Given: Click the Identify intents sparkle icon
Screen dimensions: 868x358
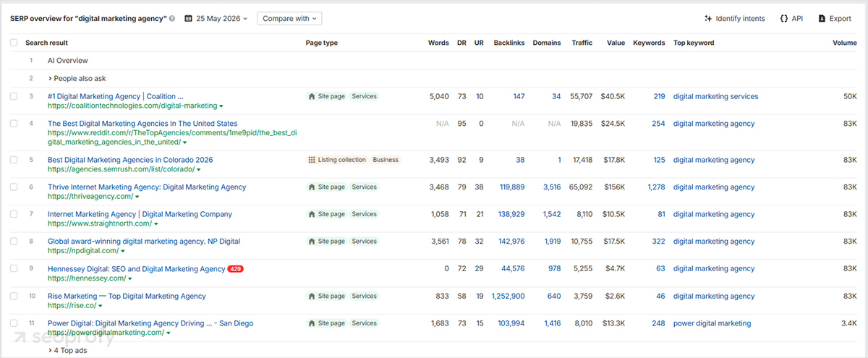Looking at the screenshot, I should [708, 19].
